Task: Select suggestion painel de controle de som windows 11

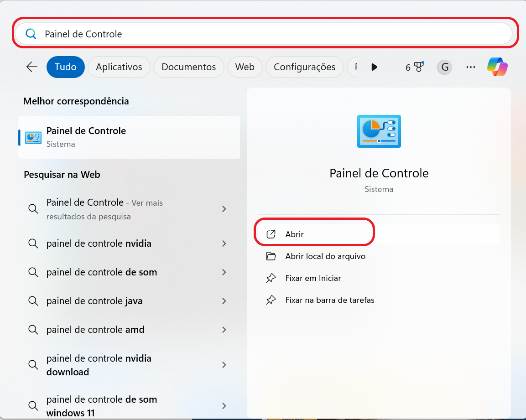Action: (129, 406)
